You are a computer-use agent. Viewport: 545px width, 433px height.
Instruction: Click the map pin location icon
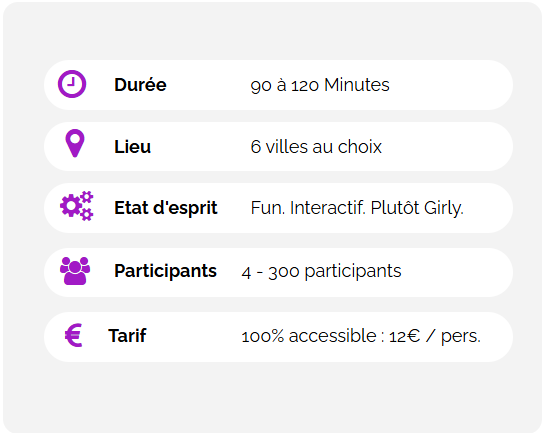(75, 143)
